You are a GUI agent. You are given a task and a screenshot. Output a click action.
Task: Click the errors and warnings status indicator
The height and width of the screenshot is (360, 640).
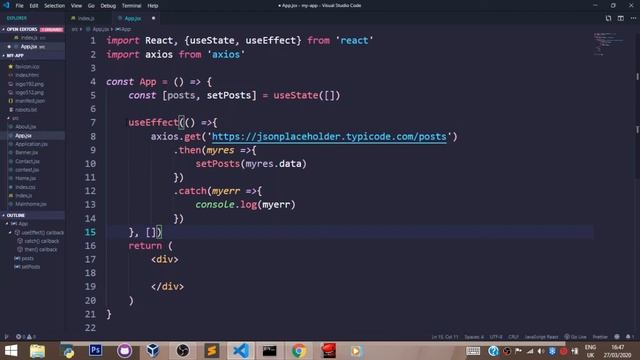tap(26, 337)
